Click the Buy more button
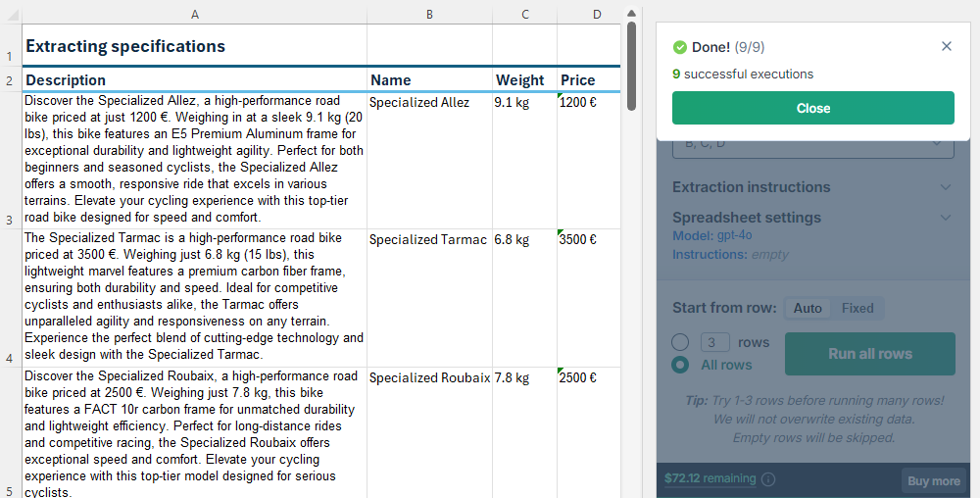The height and width of the screenshot is (498, 980). click(933, 480)
